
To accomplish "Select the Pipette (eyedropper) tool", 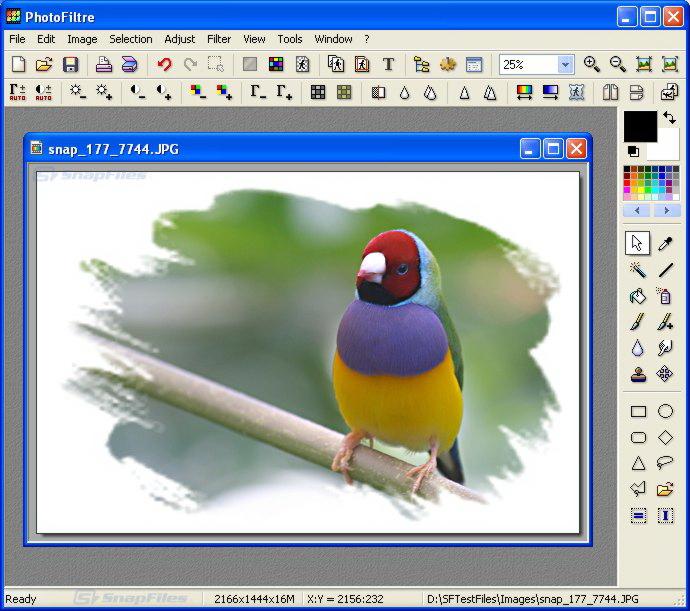I will click(x=665, y=243).
